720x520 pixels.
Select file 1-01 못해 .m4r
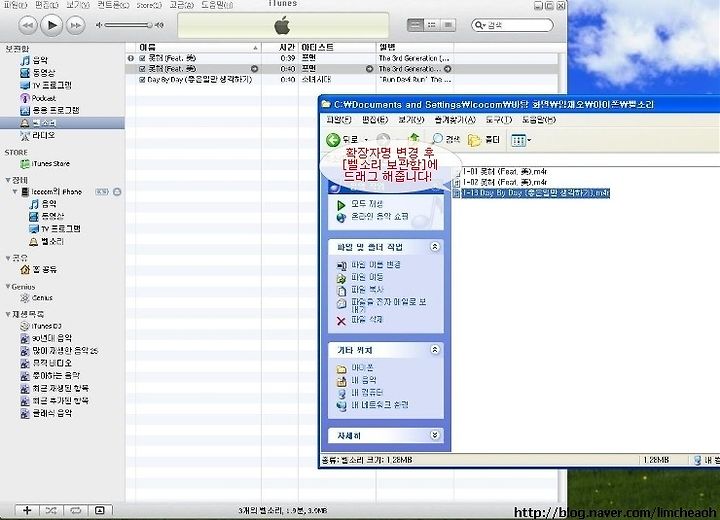(504, 171)
